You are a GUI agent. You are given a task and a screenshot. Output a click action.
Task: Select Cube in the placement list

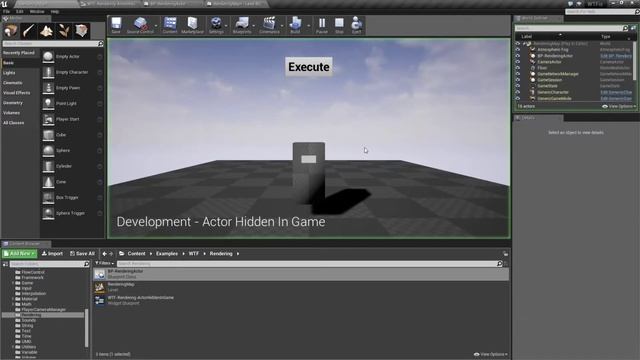pos(72,135)
